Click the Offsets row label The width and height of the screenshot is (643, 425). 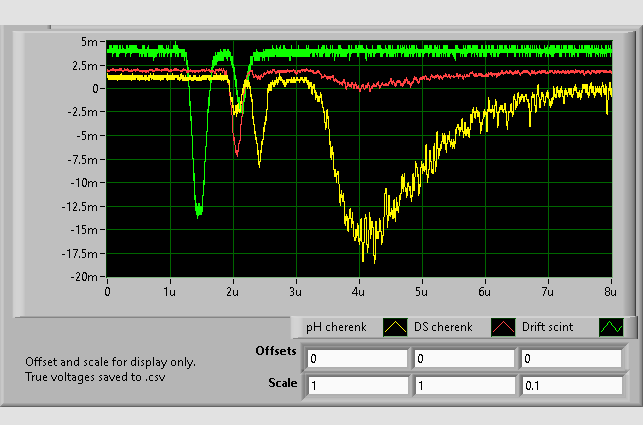(275, 353)
